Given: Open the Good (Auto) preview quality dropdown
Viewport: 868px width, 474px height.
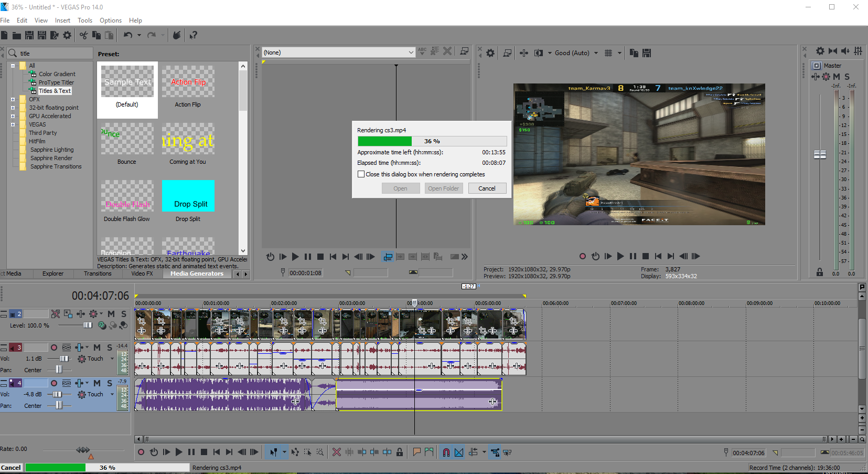Looking at the screenshot, I should [x=596, y=53].
